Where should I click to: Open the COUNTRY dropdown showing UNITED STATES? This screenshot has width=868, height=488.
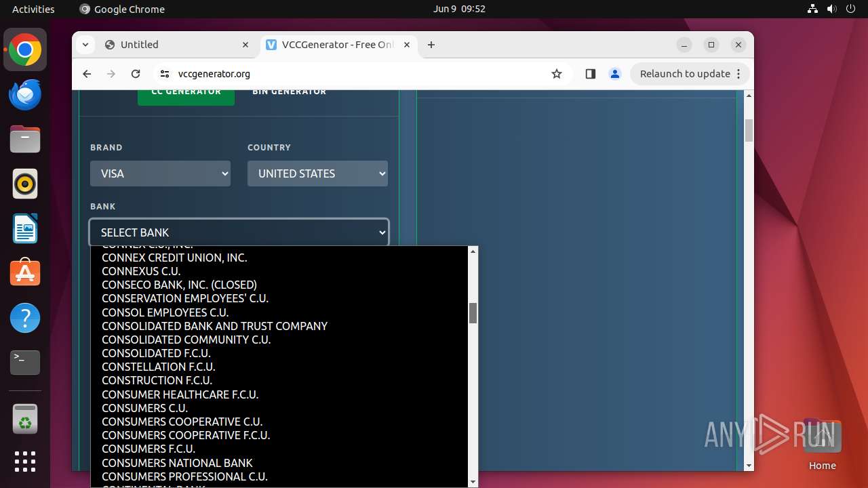(317, 174)
